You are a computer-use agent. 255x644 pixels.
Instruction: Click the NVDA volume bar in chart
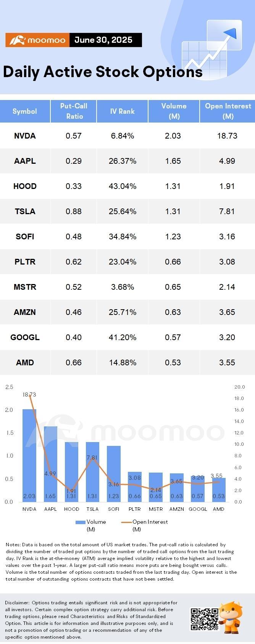[29, 455]
